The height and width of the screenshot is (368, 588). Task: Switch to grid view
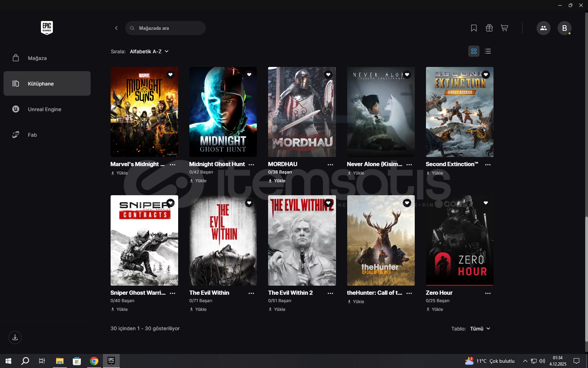(474, 51)
